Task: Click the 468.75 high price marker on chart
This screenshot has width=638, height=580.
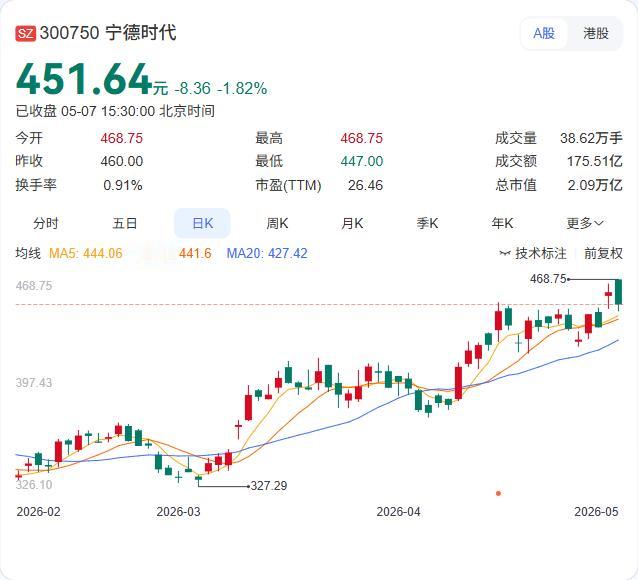Action: [548, 279]
